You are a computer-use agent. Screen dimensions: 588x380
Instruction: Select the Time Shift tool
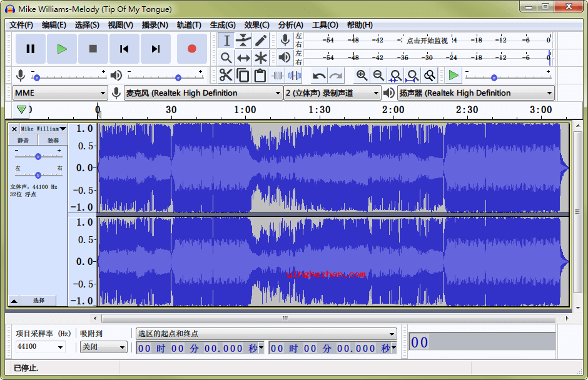coord(243,57)
